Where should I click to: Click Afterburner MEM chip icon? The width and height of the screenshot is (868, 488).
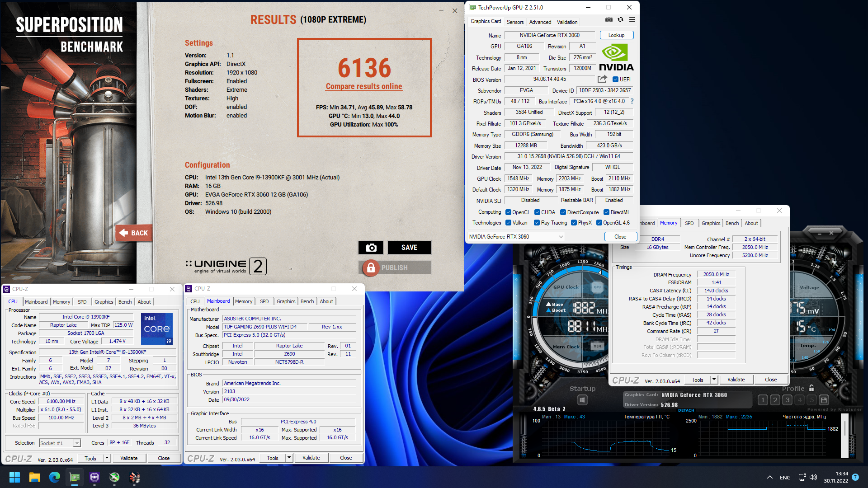tap(597, 346)
